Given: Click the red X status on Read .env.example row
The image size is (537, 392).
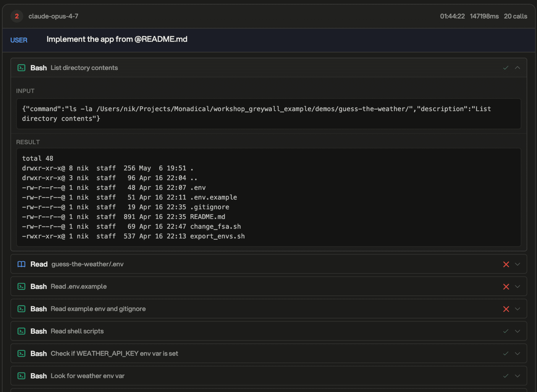Looking at the screenshot, I should 506,286.
